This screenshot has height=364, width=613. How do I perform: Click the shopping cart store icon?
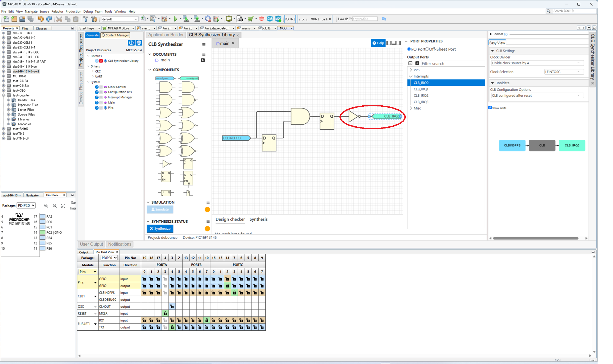click(250, 19)
